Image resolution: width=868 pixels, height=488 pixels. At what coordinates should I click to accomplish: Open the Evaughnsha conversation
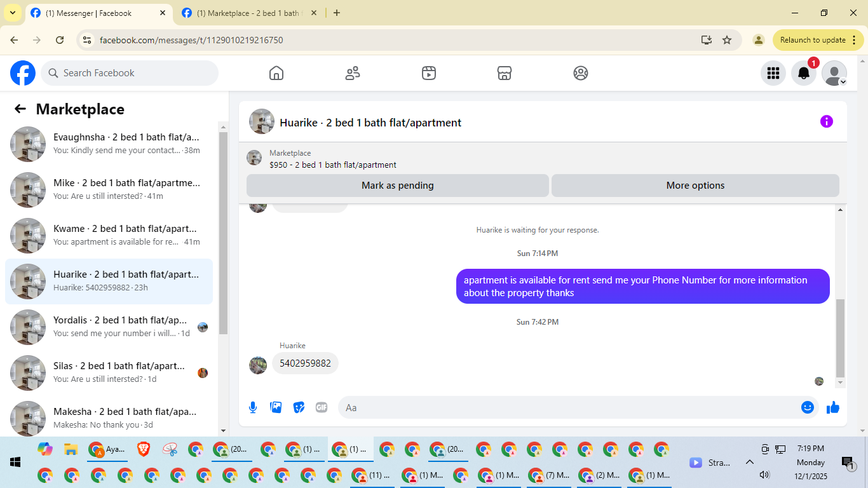109,144
